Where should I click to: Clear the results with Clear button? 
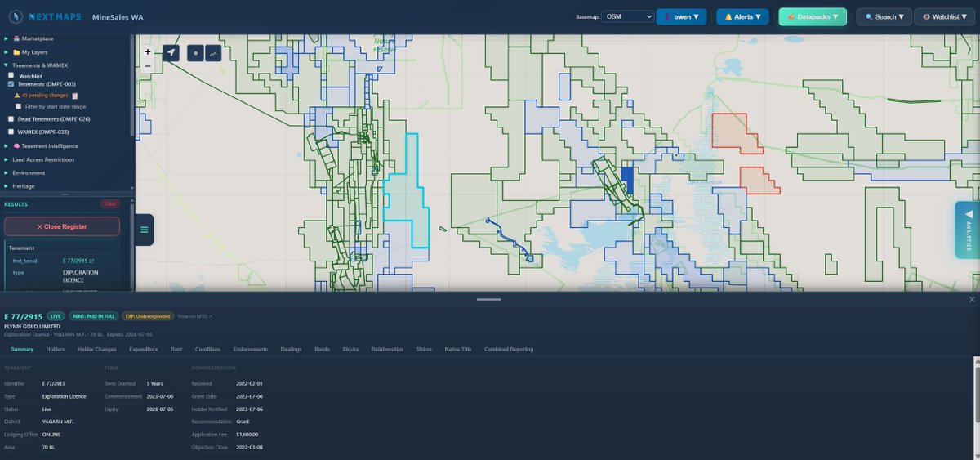(x=109, y=203)
